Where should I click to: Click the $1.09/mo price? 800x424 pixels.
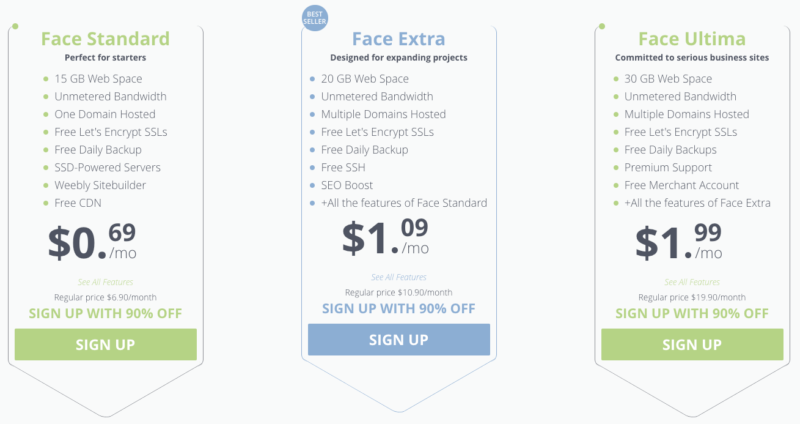click(x=385, y=237)
